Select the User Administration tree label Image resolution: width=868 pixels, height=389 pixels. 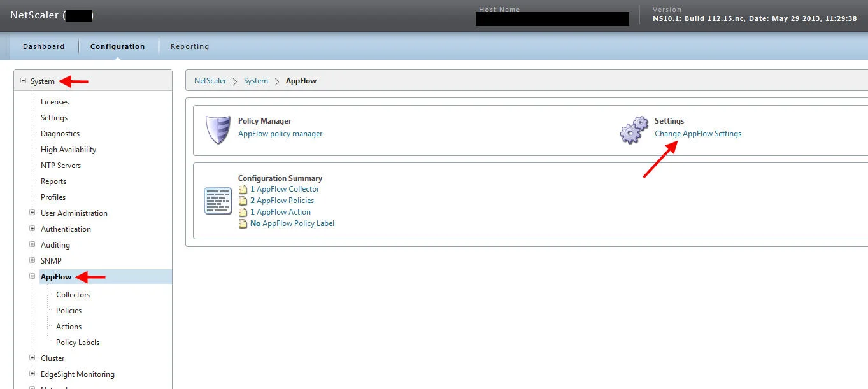pos(74,213)
